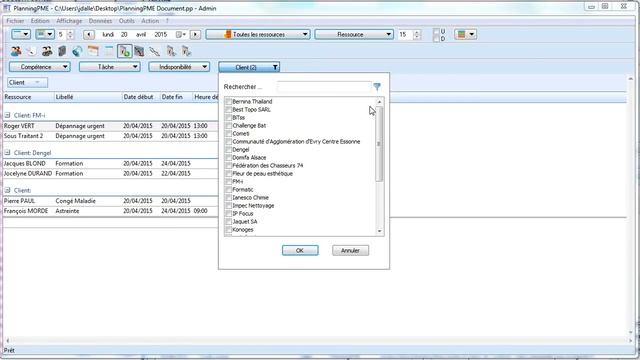The width and height of the screenshot is (640, 360).
Task: Toggle the highlighted task list view icon
Action: click(124, 51)
